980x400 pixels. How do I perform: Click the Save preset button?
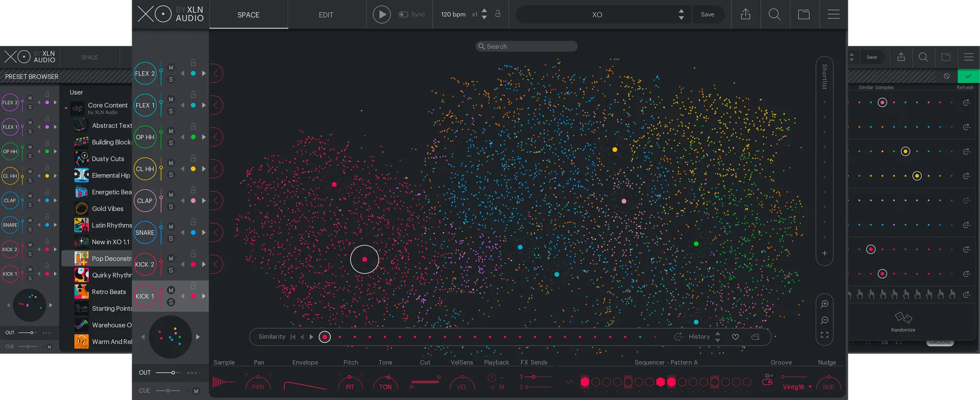pos(707,14)
